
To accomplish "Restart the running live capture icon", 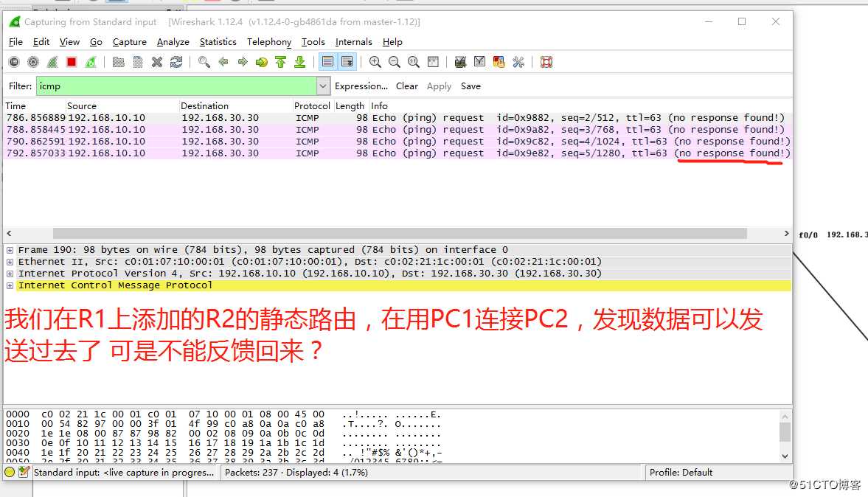I will click(91, 62).
